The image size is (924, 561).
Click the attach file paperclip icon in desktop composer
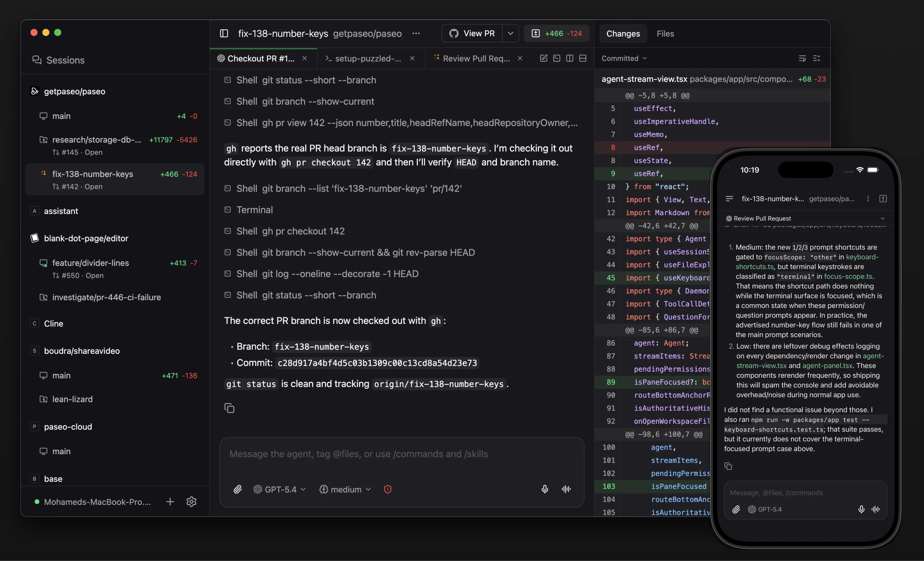click(237, 489)
